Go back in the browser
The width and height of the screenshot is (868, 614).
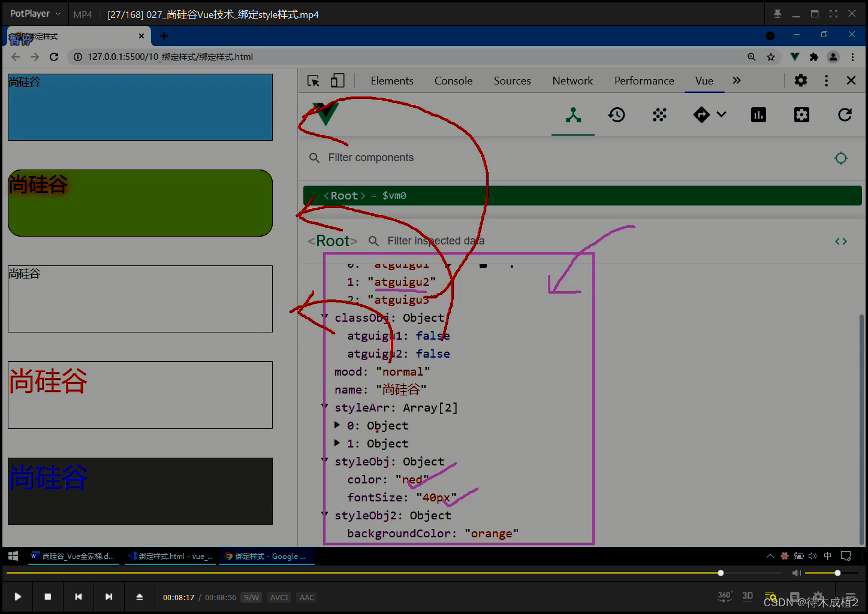click(16, 57)
